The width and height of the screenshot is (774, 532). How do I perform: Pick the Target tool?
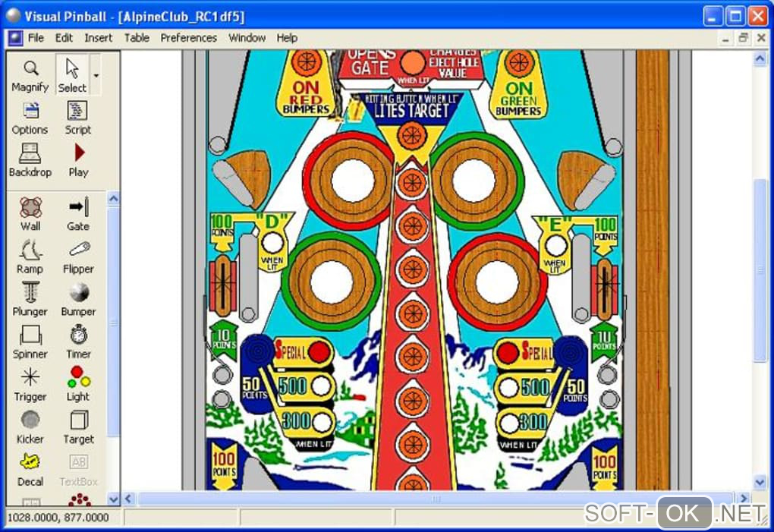[78, 427]
